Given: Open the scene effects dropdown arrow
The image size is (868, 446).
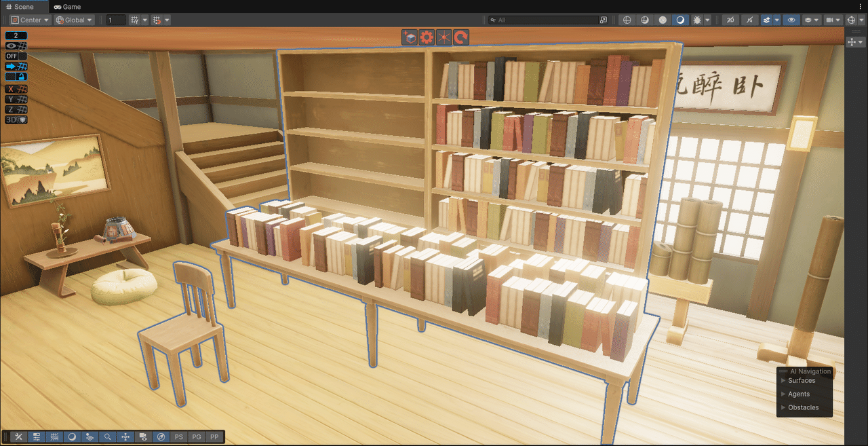Looking at the screenshot, I should (x=777, y=20).
